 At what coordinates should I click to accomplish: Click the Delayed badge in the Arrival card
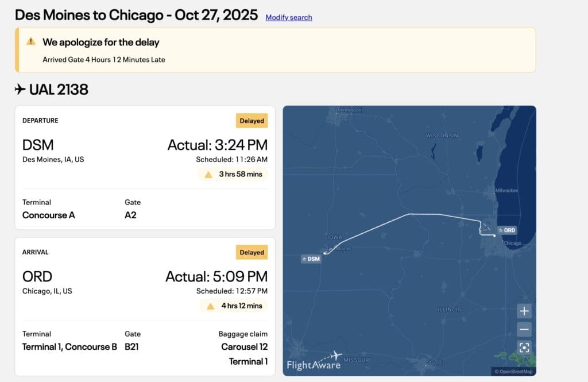point(252,252)
